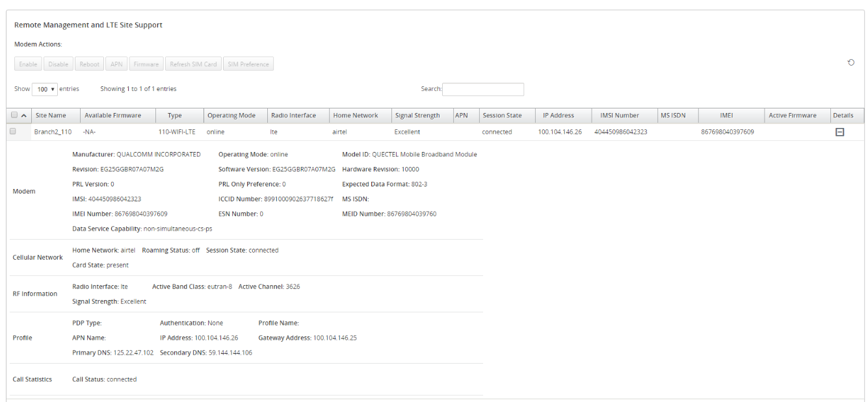Click the connected session state table cell
868x402 pixels.
(497, 132)
